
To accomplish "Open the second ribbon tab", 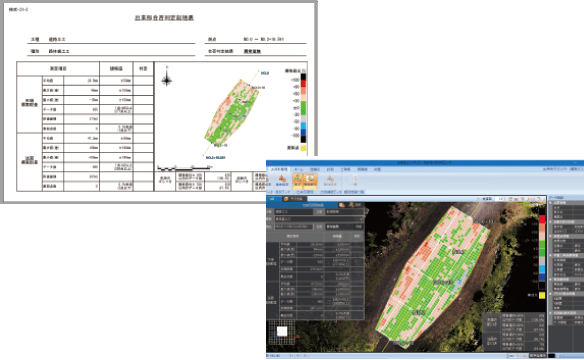I will tap(299, 169).
